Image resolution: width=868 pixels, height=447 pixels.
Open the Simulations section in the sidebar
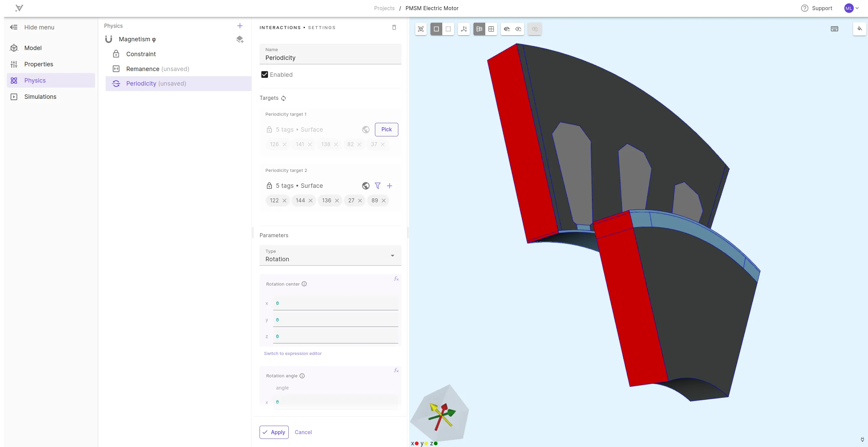(x=51, y=97)
